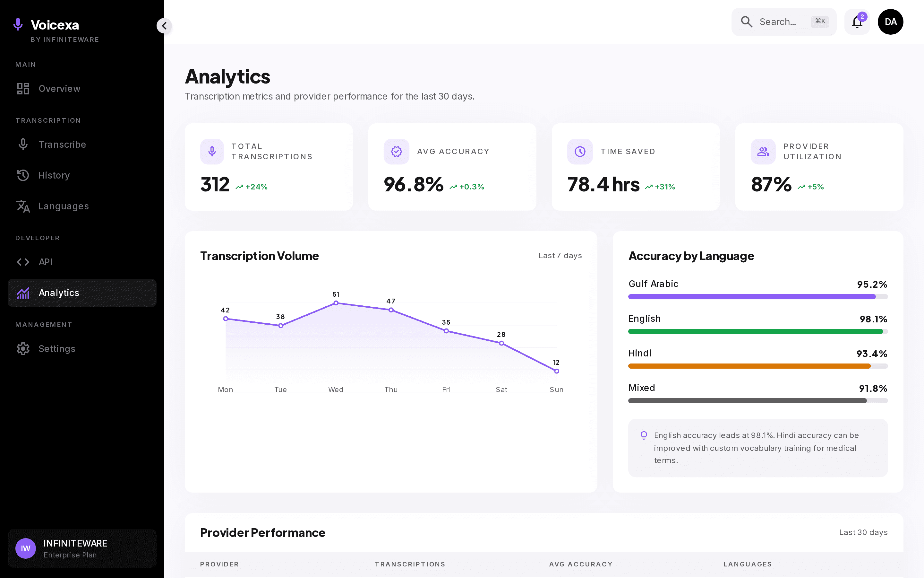Screen dimensions: 924x578
Task: Click the Last 7 days label
Action: click(x=560, y=255)
